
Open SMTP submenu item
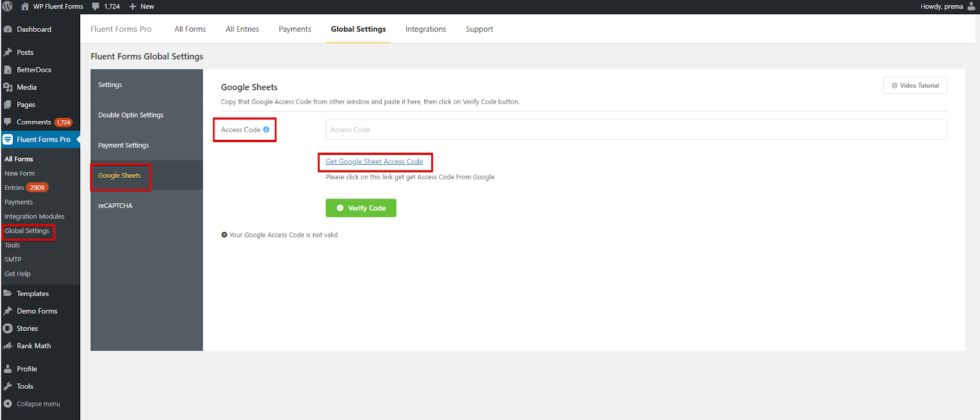pyautogui.click(x=13, y=259)
